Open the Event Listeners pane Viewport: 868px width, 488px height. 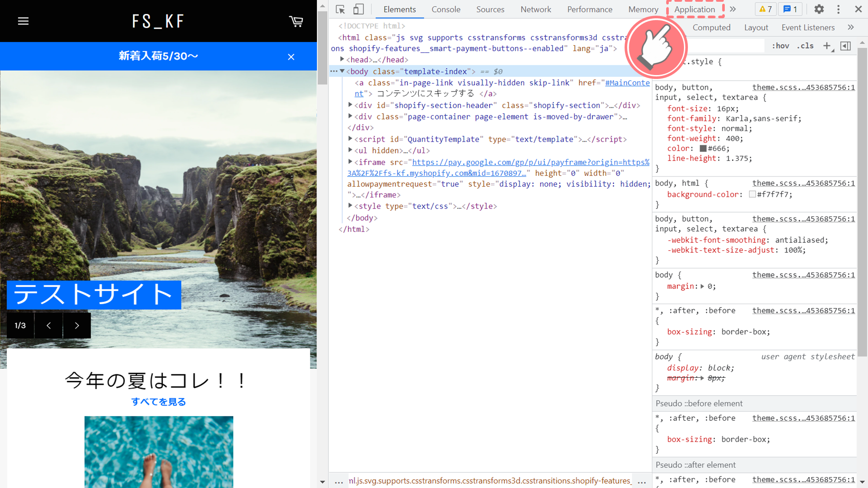[x=808, y=27]
